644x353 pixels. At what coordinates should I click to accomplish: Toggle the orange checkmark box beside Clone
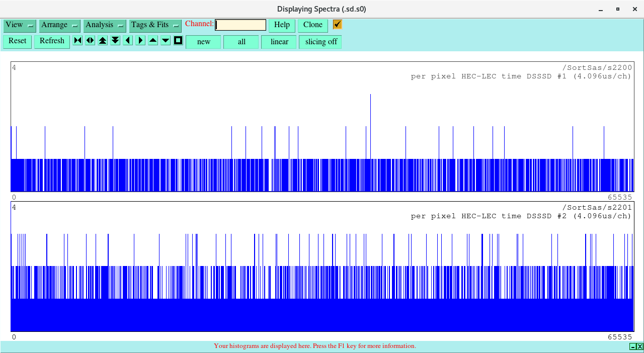click(337, 25)
